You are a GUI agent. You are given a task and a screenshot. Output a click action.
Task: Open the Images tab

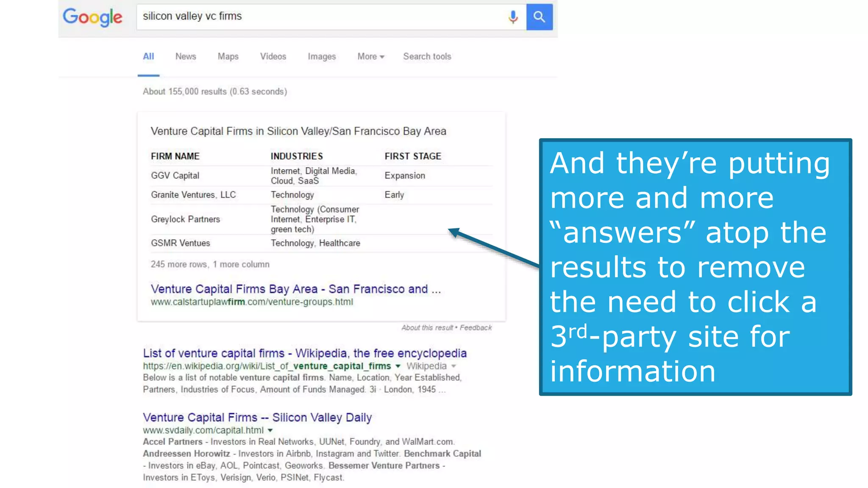point(322,56)
